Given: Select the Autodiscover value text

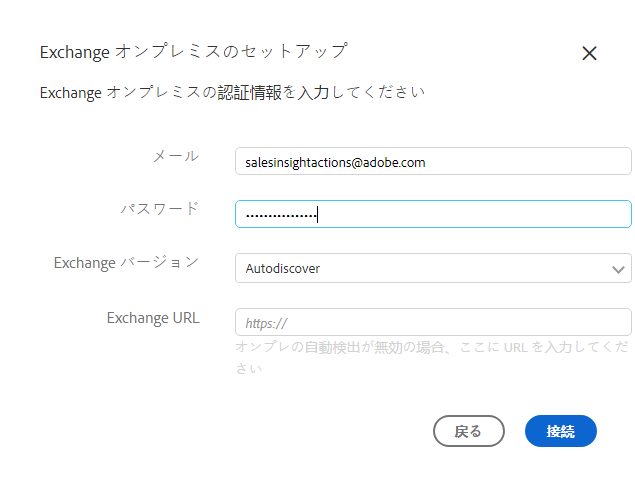Looking at the screenshot, I should pos(283,268).
